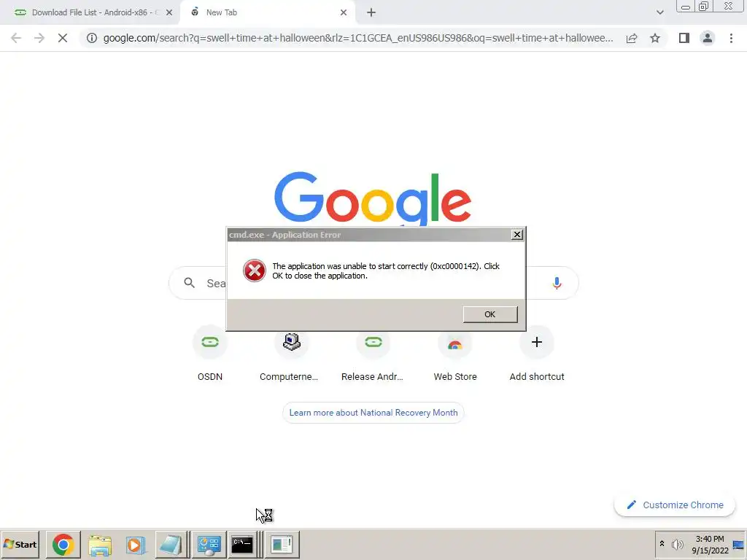The width and height of the screenshot is (747, 560).
Task: Open Learn more about National Recovery Month
Action: click(373, 413)
